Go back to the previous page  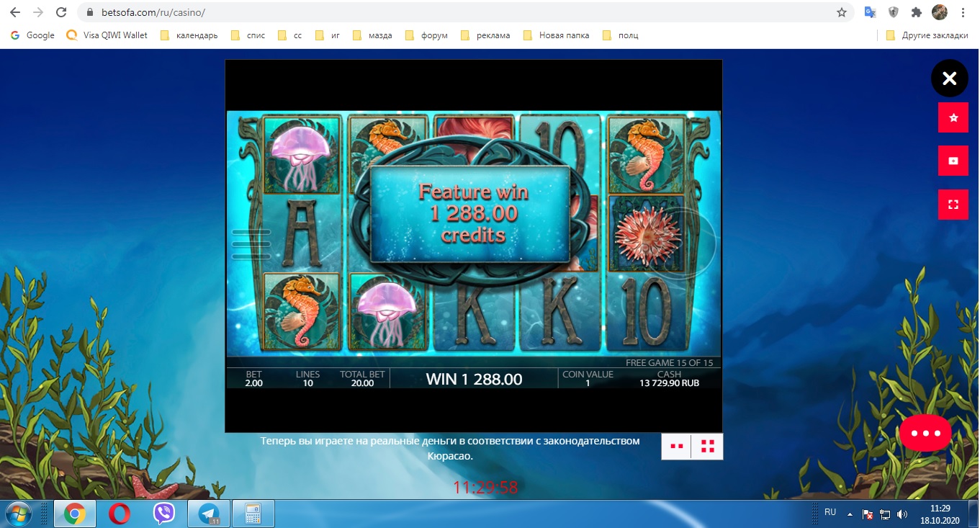(15, 12)
